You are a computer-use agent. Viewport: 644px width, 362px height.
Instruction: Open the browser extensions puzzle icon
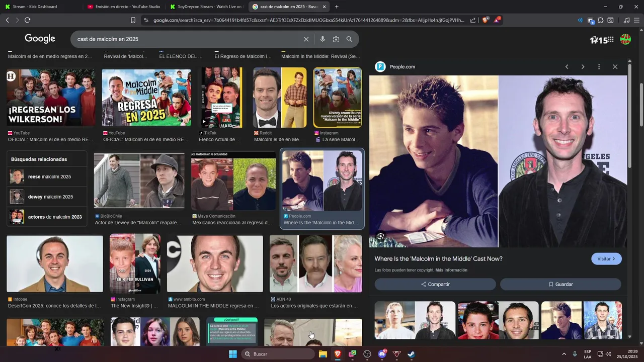pyautogui.click(x=600, y=20)
